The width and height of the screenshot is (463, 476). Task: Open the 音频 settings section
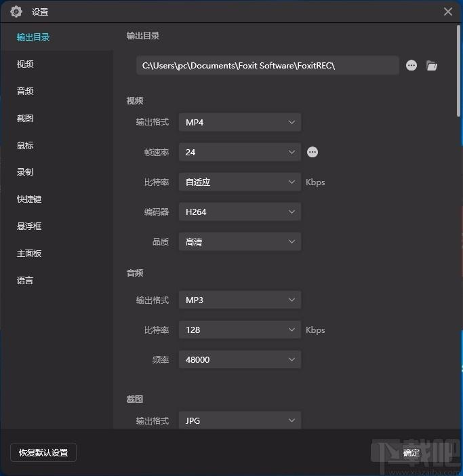25,91
